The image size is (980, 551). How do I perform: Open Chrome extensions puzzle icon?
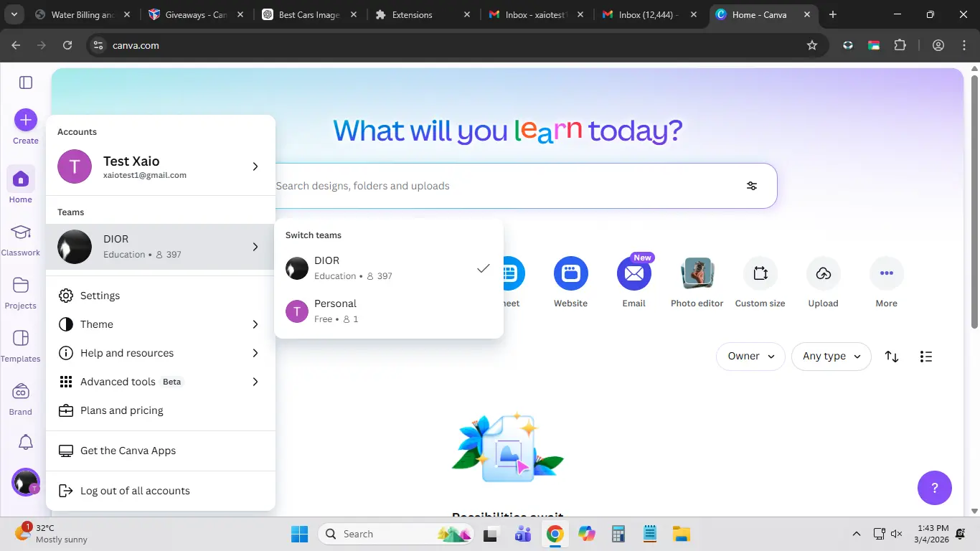pyautogui.click(x=900, y=45)
